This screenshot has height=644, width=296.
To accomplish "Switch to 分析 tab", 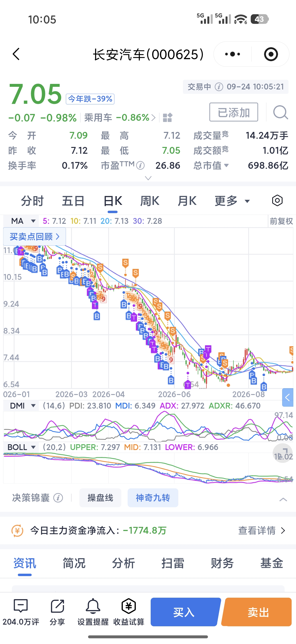I will 123,563.
